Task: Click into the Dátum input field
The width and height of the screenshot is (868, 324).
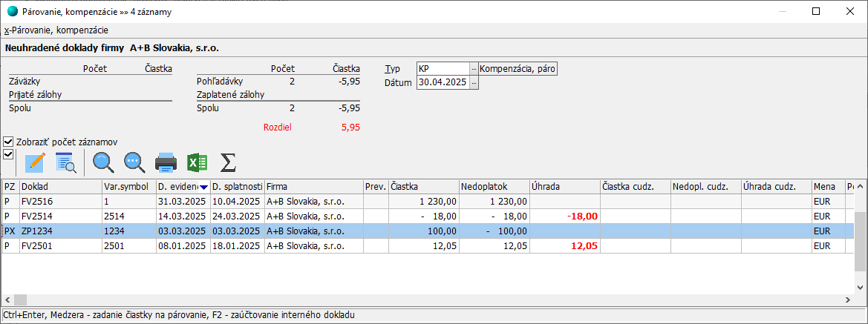Action: tap(443, 83)
